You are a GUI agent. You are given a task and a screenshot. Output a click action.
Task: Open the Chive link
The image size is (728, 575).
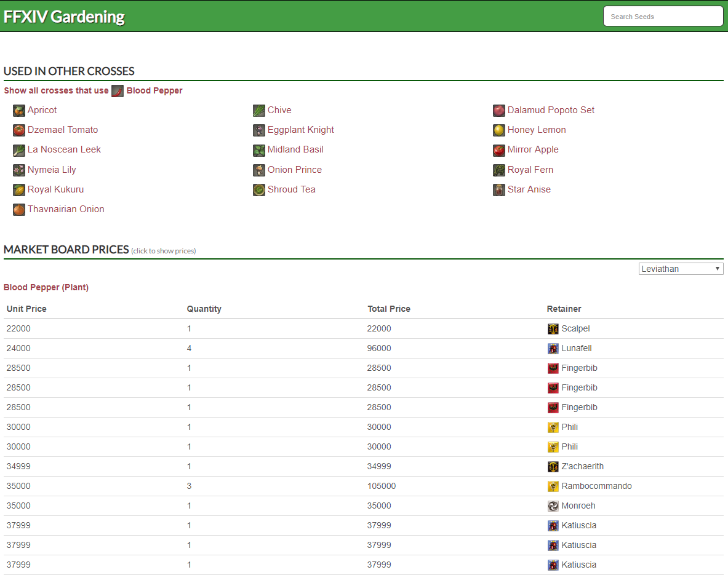pyautogui.click(x=279, y=110)
